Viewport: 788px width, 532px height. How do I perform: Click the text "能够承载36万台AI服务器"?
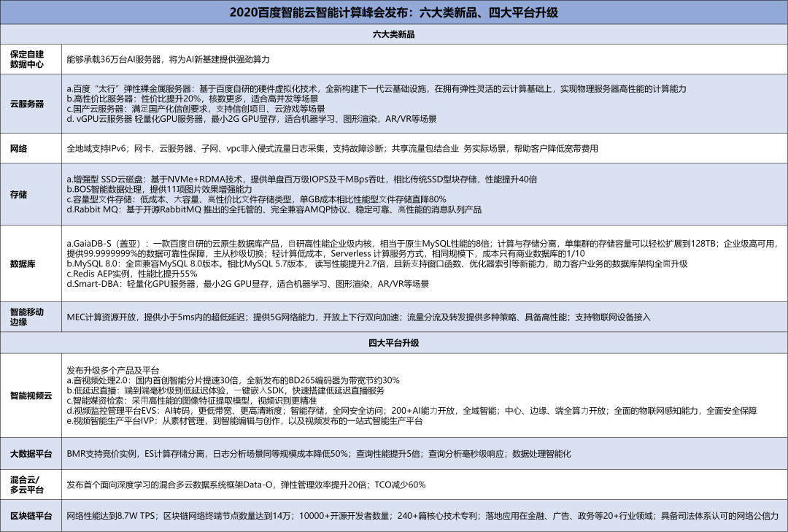point(114,59)
